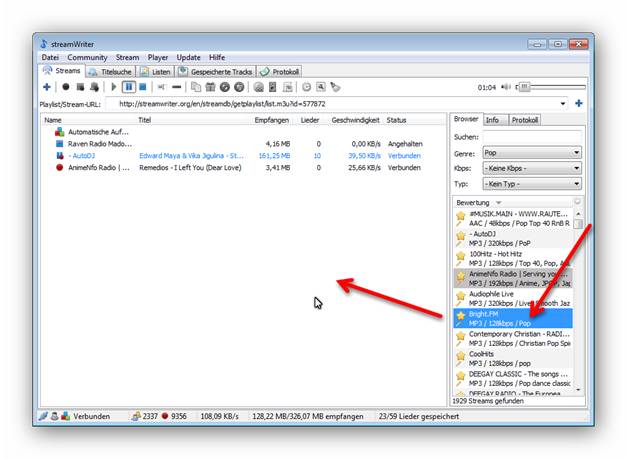Select the Automatische Auf... row
627x459 pixels.
(243, 132)
